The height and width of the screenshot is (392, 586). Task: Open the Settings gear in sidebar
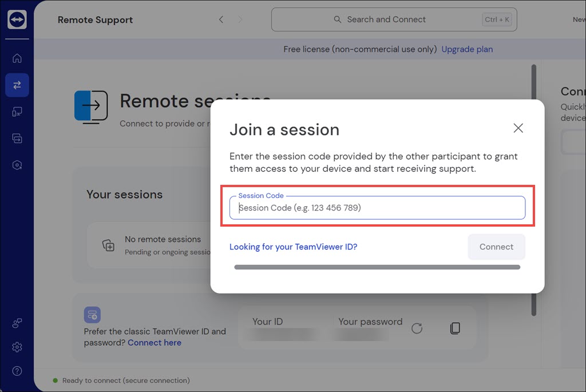pyautogui.click(x=17, y=347)
